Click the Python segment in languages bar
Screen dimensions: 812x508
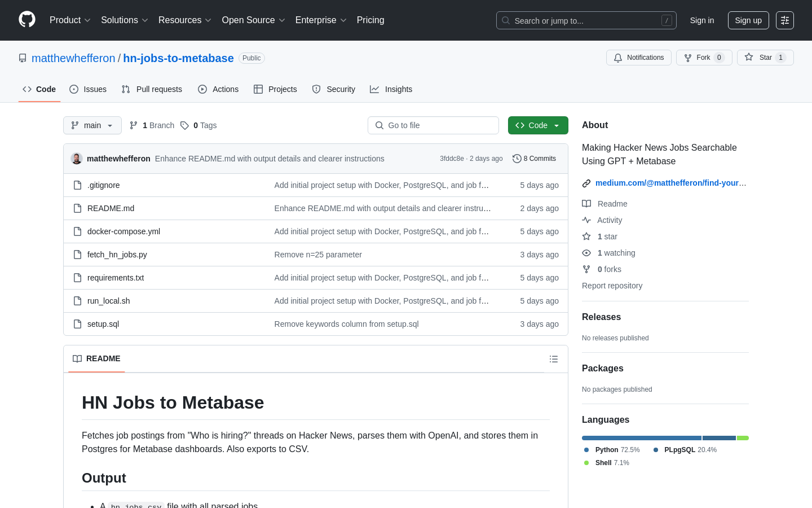pyautogui.click(x=642, y=438)
